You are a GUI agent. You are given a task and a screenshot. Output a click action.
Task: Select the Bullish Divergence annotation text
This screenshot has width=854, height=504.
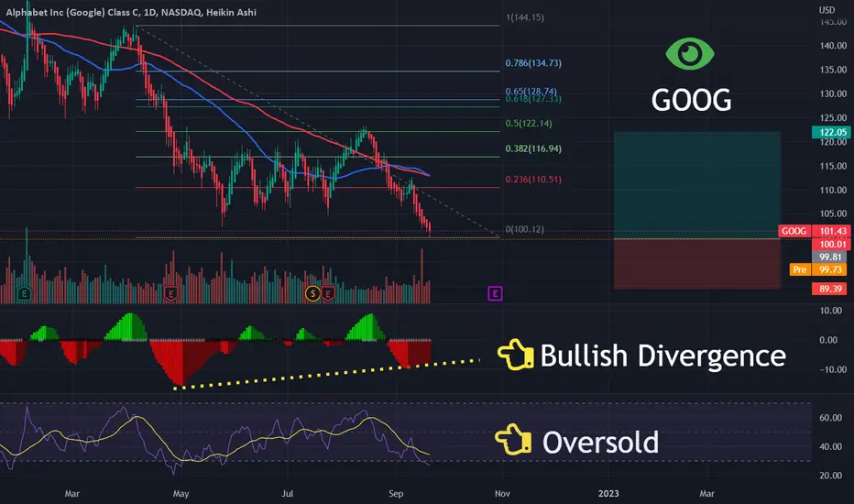tap(662, 356)
